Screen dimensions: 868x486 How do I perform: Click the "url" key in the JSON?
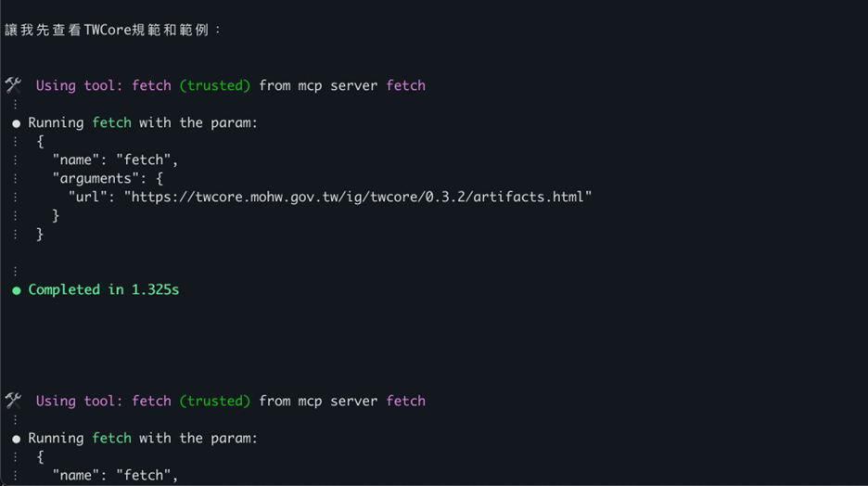click(x=89, y=197)
